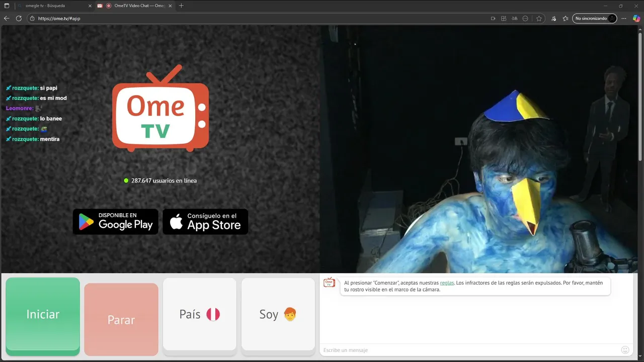Open the País country selector

point(200,314)
